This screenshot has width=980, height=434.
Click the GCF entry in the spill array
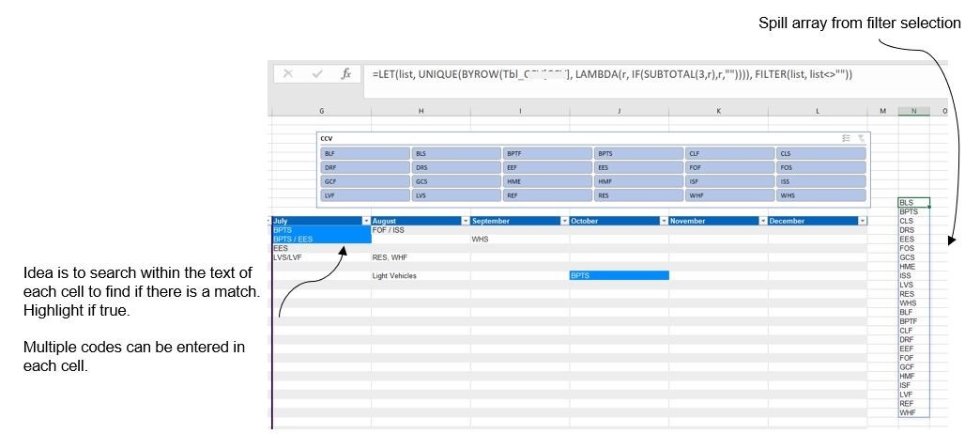913,367
